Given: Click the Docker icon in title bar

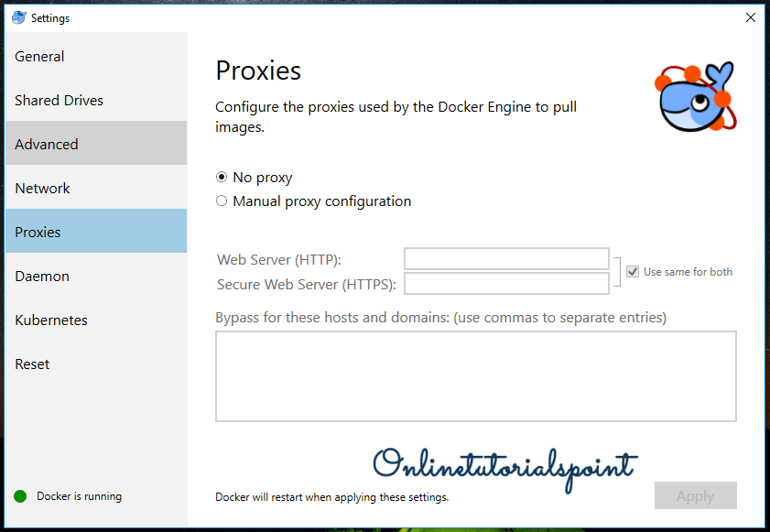Looking at the screenshot, I should pyautogui.click(x=18, y=17).
